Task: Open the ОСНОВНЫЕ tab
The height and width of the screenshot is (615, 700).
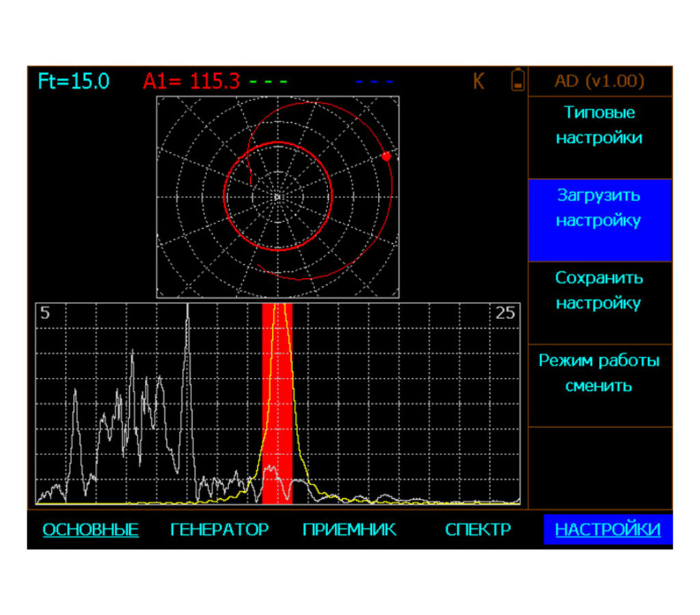Action: pos(91,530)
